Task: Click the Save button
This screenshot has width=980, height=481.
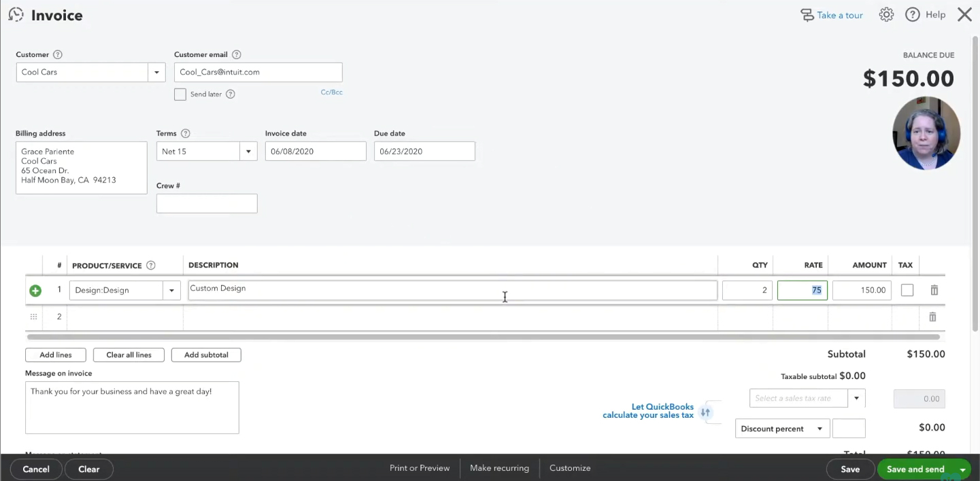Action: tap(850, 469)
